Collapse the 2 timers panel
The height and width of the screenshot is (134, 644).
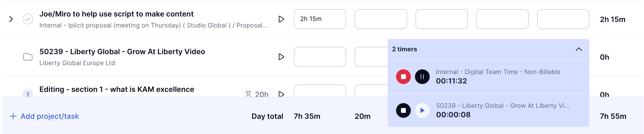[579, 49]
